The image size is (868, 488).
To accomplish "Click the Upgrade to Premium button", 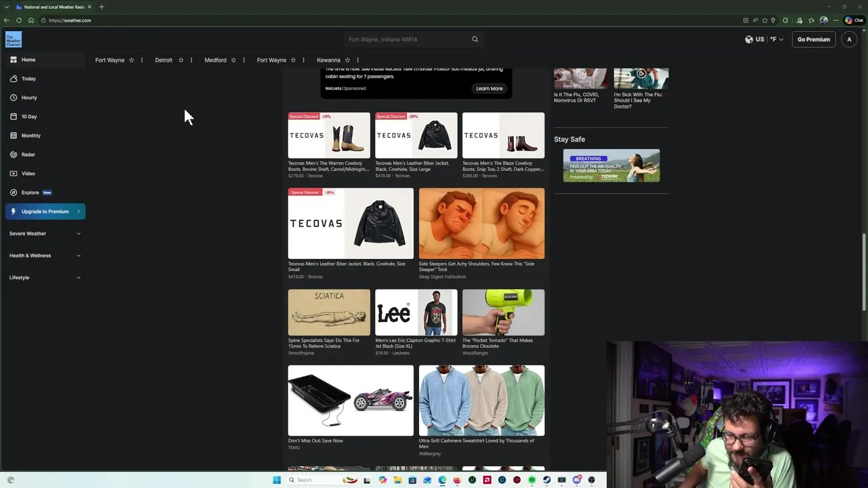I will point(45,211).
